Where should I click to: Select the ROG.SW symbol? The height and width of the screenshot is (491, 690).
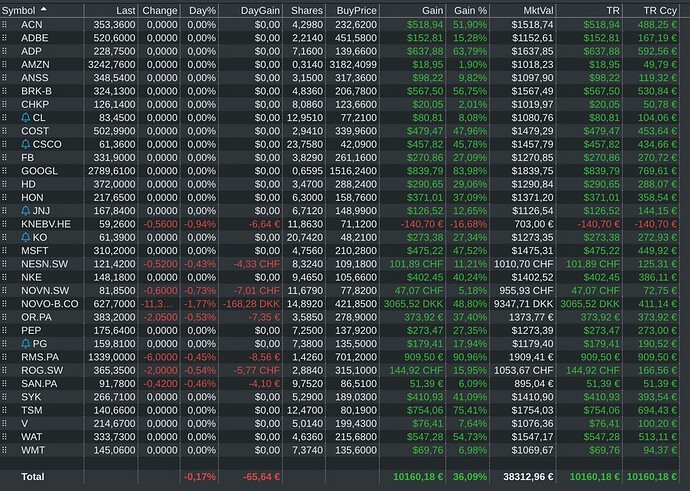(42, 370)
